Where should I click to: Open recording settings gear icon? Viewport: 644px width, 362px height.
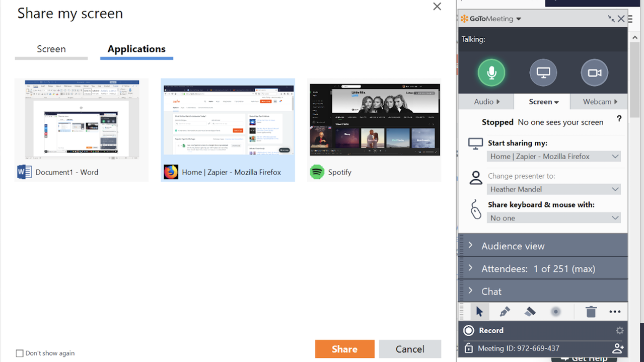click(619, 331)
